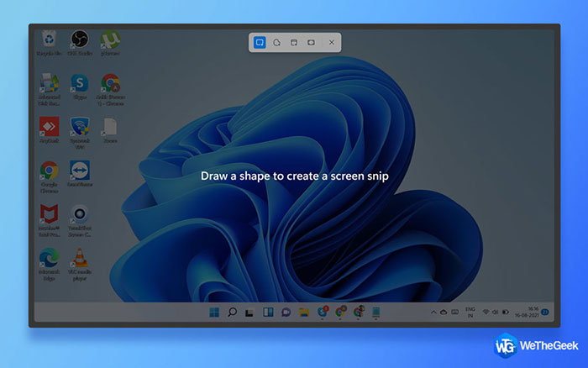The height and width of the screenshot is (368, 588).
Task: Select the Google Chrome desktop shortcut
Action: [49, 171]
